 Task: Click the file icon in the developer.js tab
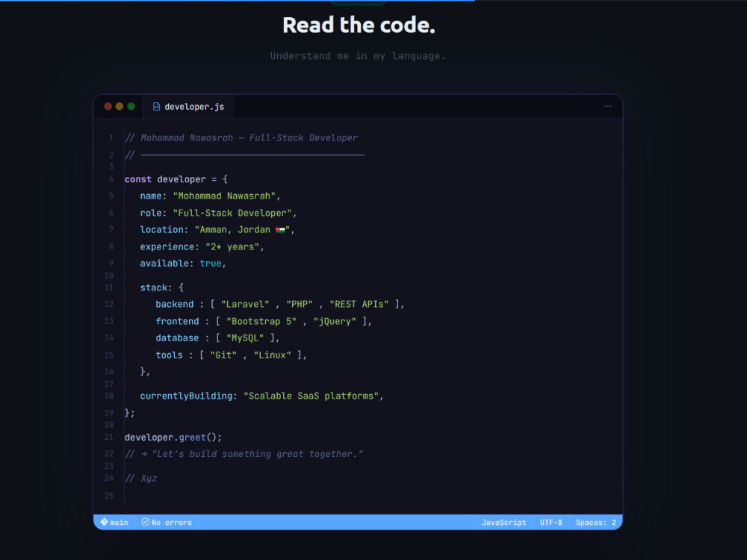coord(156,107)
